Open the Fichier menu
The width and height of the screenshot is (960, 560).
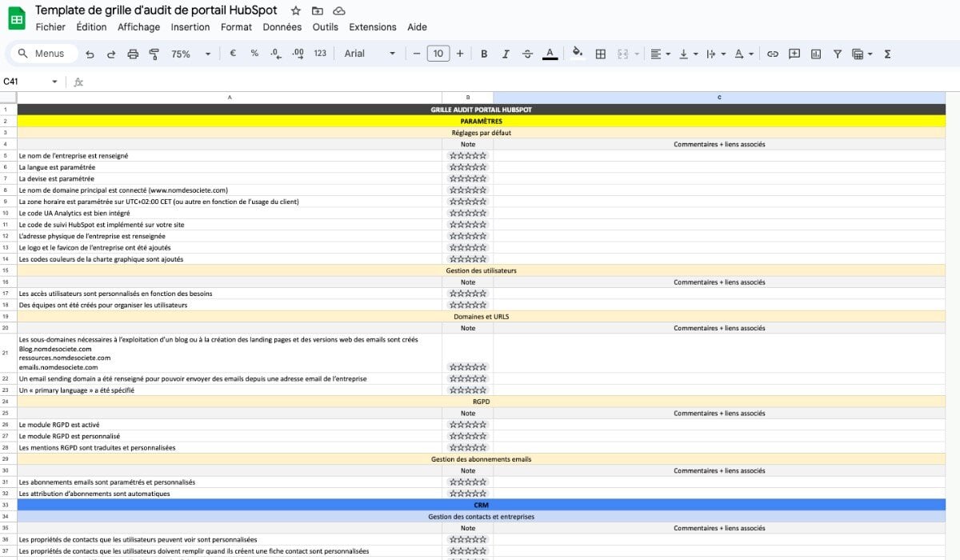pyautogui.click(x=50, y=27)
